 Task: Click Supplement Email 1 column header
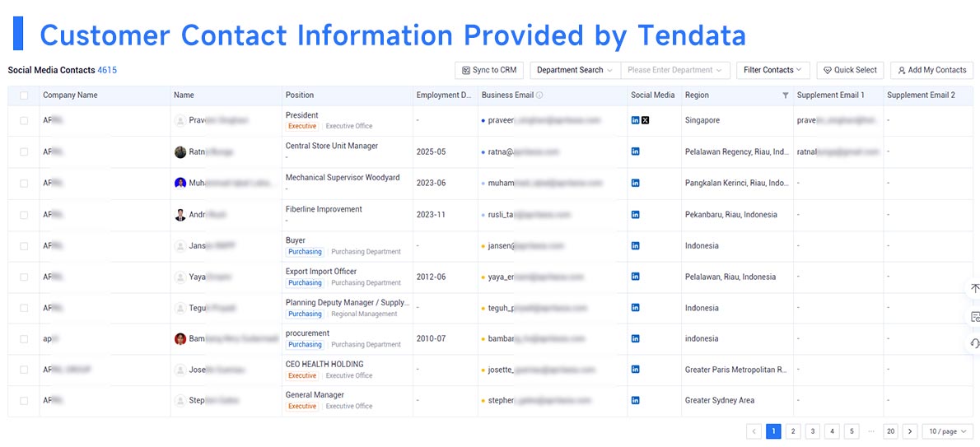point(831,95)
